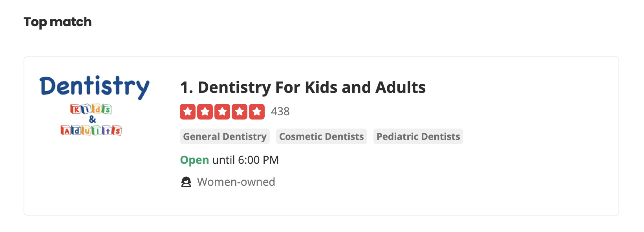Click the blue Dentistry word in logo
The width and height of the screenshot is (644, 232).
[x=94, y=86]
